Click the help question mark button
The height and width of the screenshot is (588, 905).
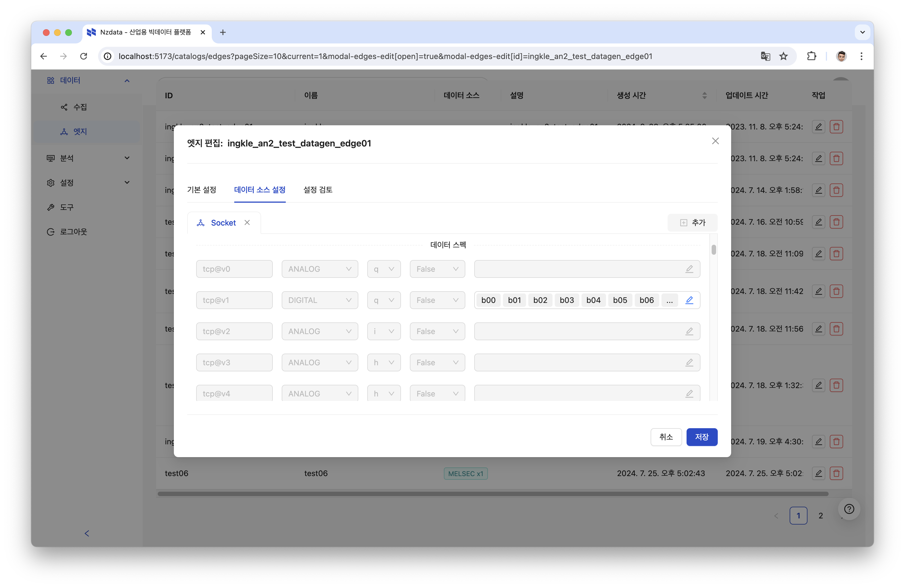849,509
